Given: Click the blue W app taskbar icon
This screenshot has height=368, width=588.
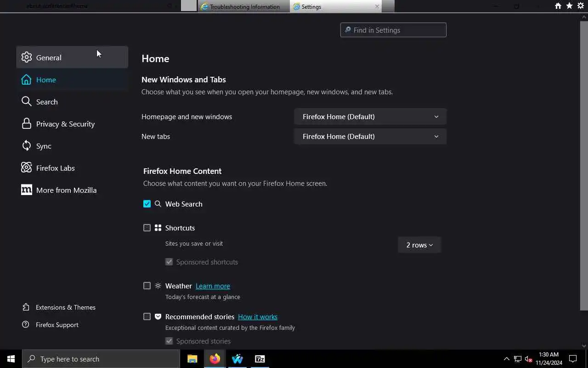Looking at the screenshot, I should coord(237,359).
